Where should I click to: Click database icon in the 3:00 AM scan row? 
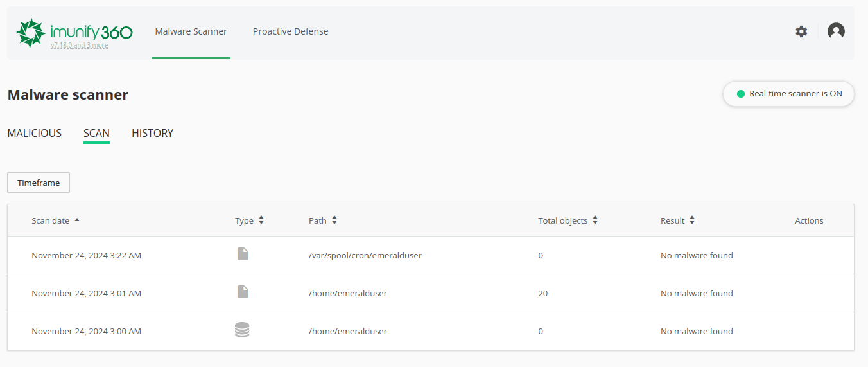[242, 330]
